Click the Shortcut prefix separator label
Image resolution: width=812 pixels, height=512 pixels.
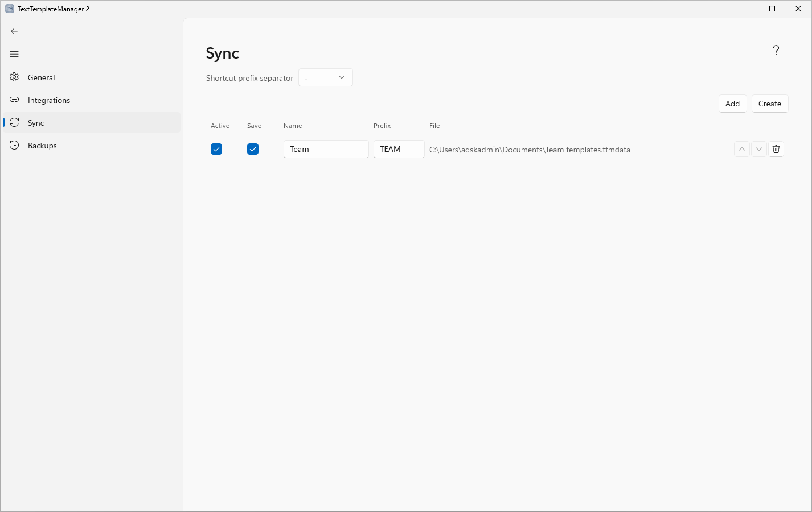[x=250, y=78]
